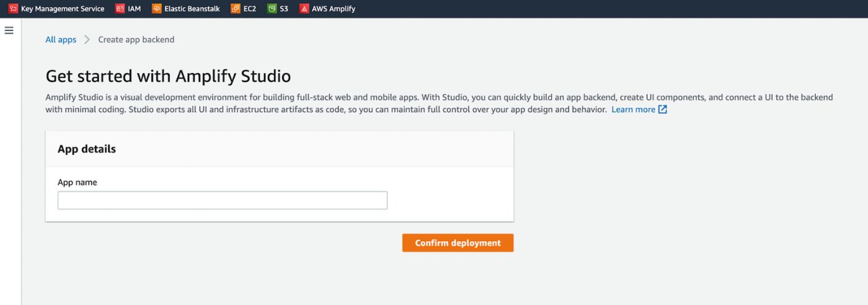Go to the IAM console label
Image resolution: width=868 pixels, height=305 pixels.
(x=135, y=9)
